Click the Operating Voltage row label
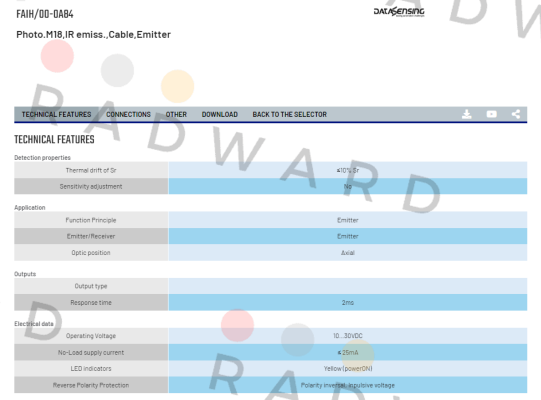This screenshot has width=541, height=400. (x=91, y=335)
